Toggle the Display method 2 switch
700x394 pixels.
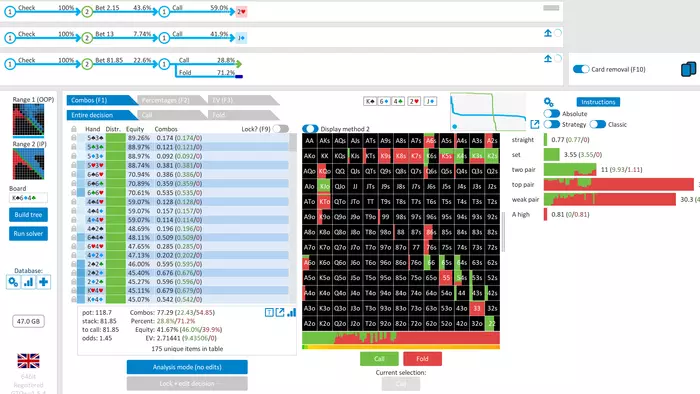310,129
